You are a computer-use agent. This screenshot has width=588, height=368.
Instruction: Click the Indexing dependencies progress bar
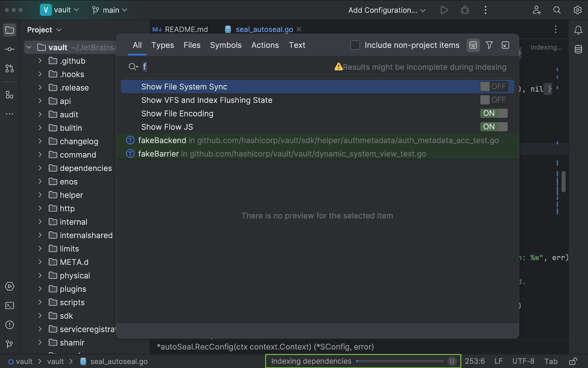click(401, 361)
